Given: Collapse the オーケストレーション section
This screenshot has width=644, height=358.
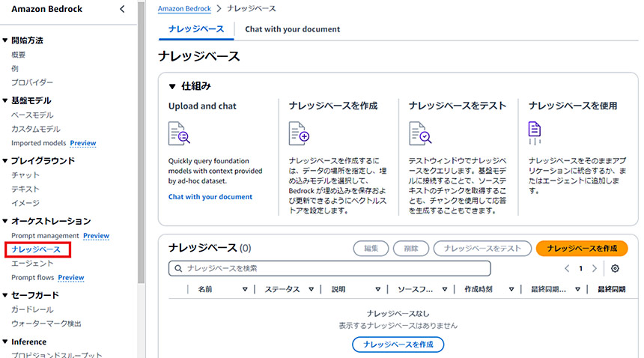Looking at the screenshot, I should coord(5,221).
